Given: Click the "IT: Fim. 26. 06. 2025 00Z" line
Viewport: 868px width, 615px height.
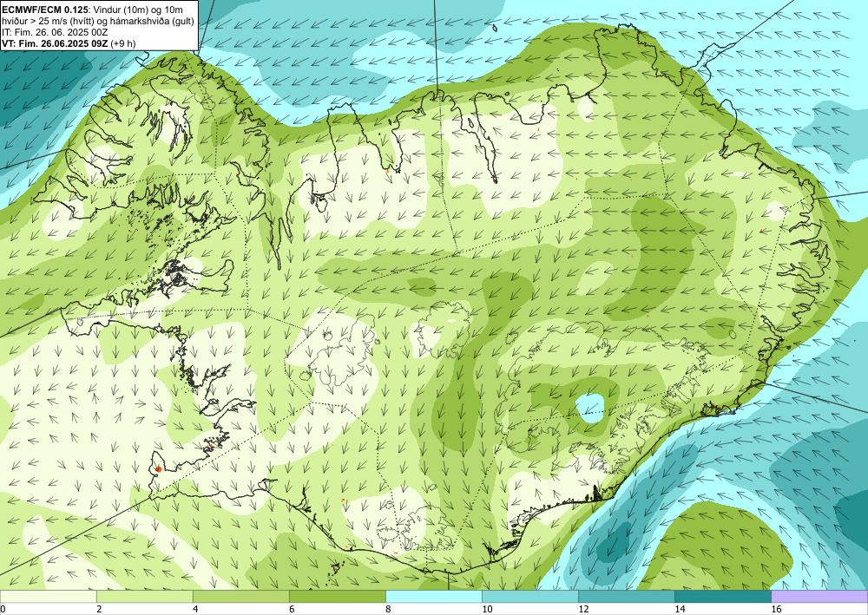Looking at the screenshot, I should [55, 32].
